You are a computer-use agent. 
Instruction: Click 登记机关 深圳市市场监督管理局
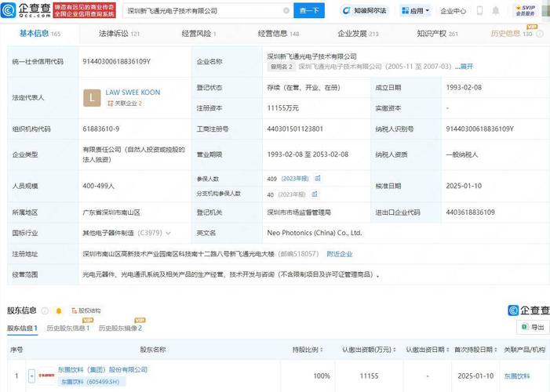tap(299, 212)
